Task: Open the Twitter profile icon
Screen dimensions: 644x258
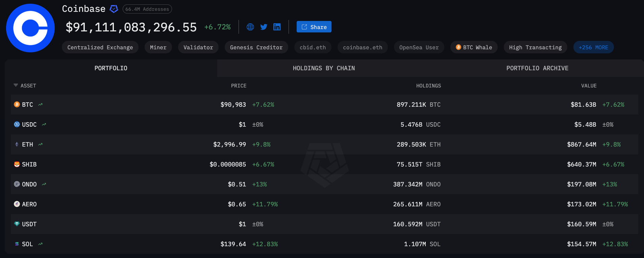Action: [264, 27]
